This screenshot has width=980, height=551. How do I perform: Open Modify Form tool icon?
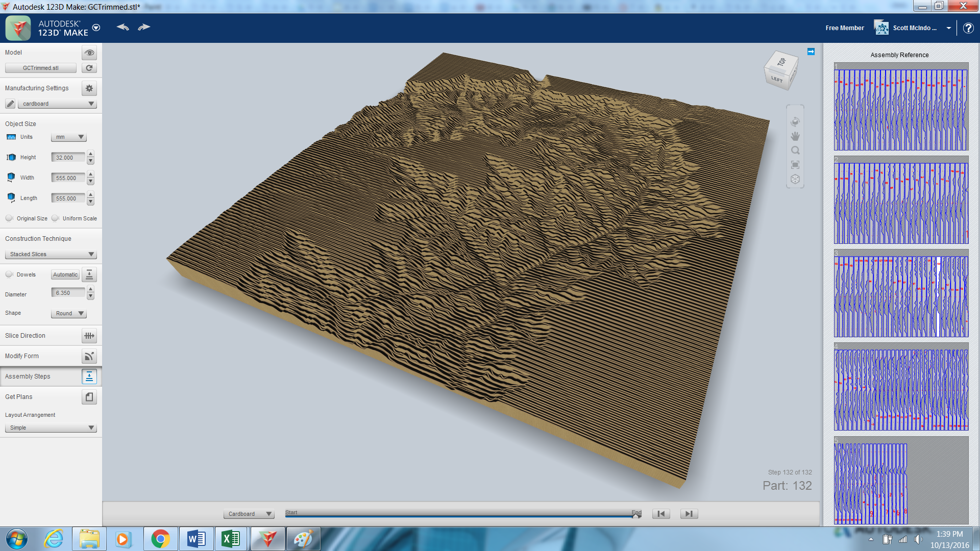[89, 356]
